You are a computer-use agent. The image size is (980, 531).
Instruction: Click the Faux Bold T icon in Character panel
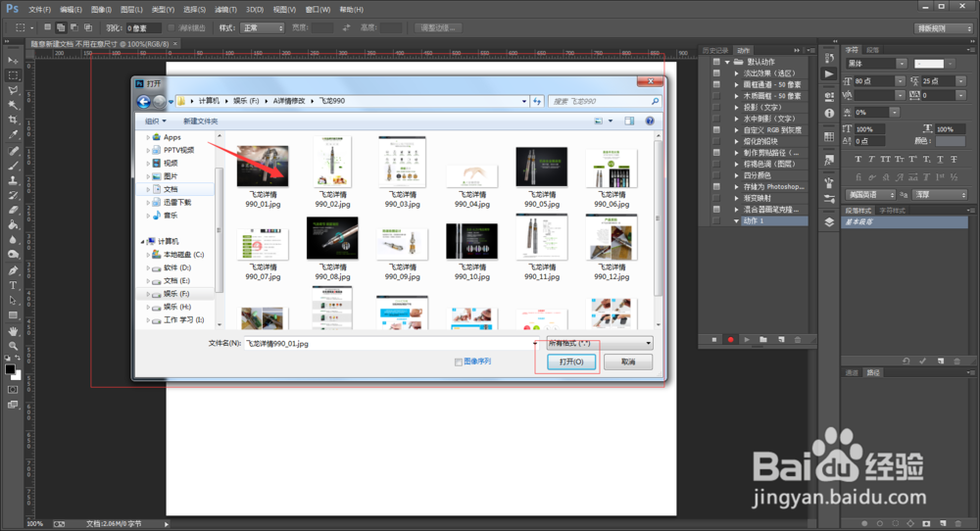click(x=858, y=160)
